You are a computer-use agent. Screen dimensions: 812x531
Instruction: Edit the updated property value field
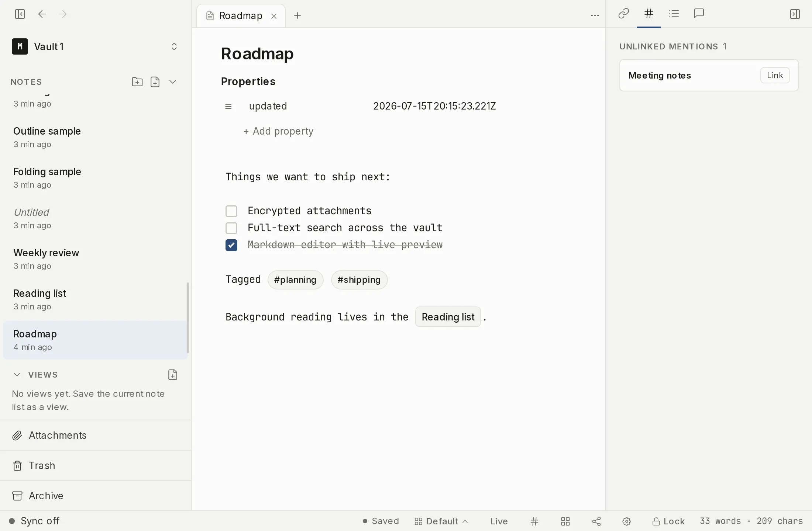(434, 106)
